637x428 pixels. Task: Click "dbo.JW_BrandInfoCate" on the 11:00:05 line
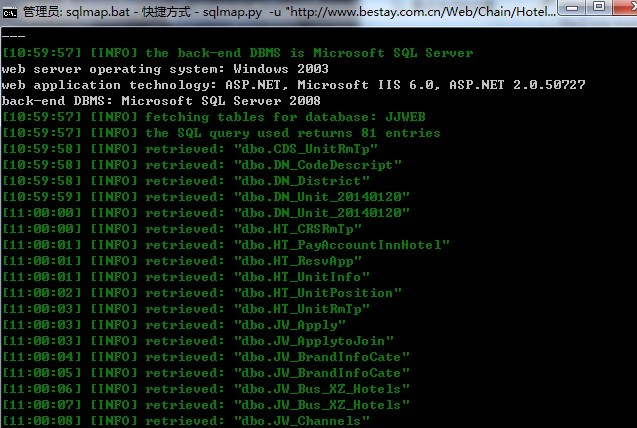[x=322, y=373]
